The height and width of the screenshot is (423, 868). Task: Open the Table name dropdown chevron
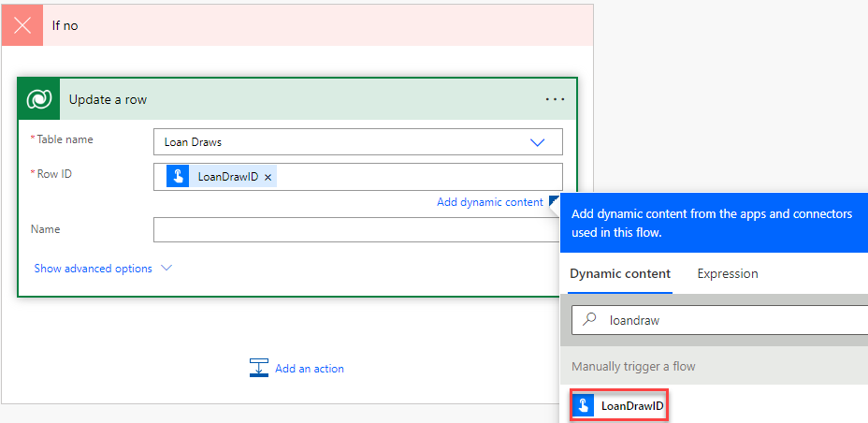[537, 142]
